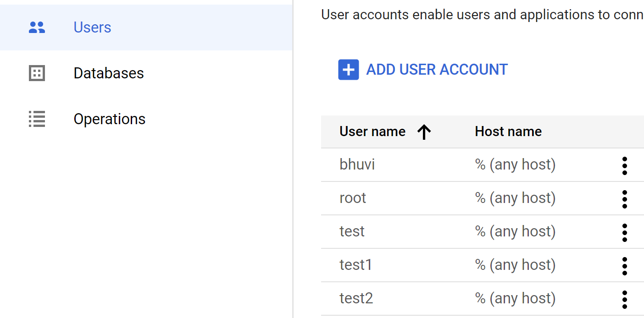
Task: Select the bhuvi user row name
Action: [x=357, y=164]
